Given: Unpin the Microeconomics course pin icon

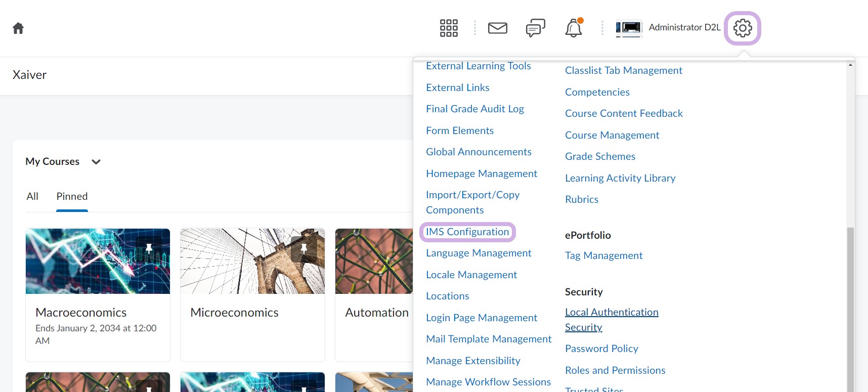Looking at the screenshot, I should pyautogui.click(x=303, y=248).
